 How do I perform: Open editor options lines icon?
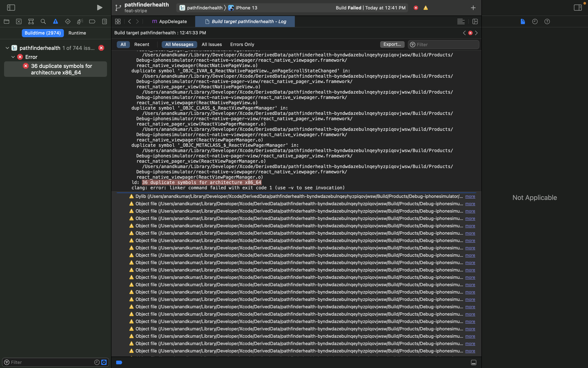click(x=461, y=21)
